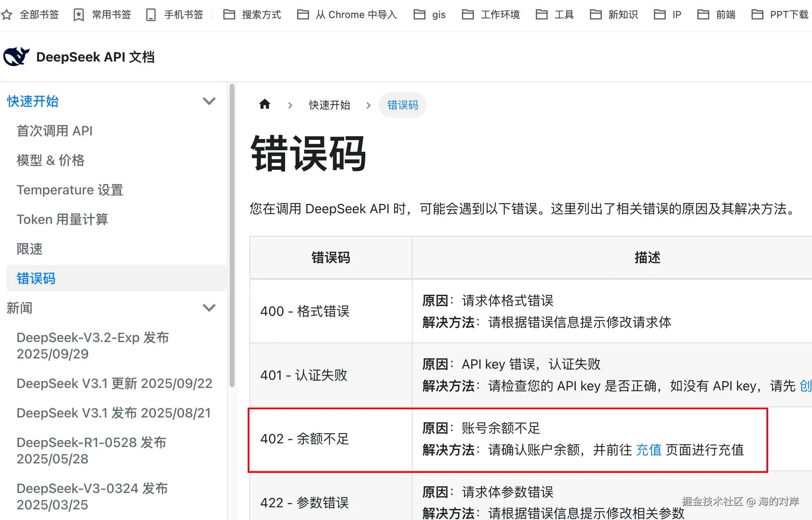Screen dimensions: 812x520
Task: Open Temperature 设置 sidebar page
Action: tap(70, 190)
